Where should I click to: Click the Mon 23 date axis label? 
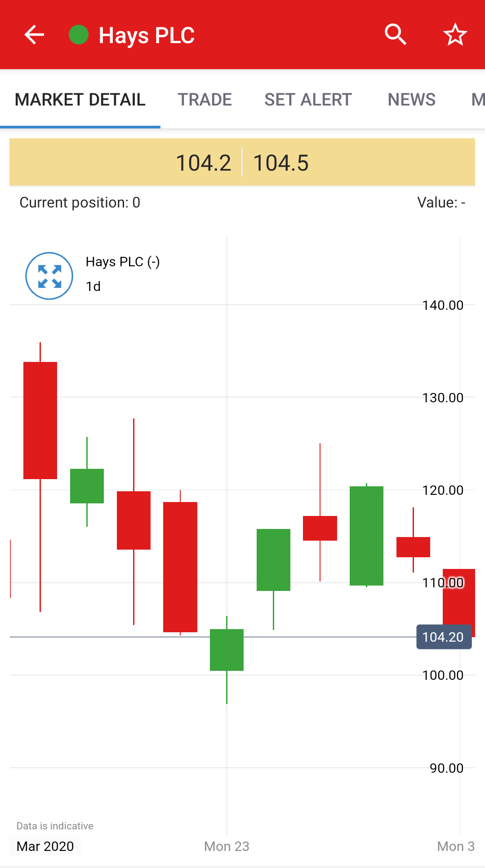[227, 846]
